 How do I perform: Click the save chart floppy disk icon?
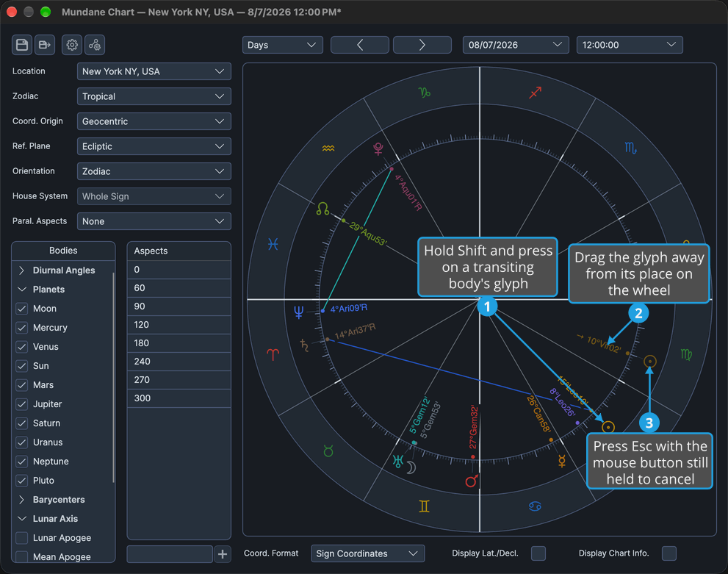pos(22,45)
